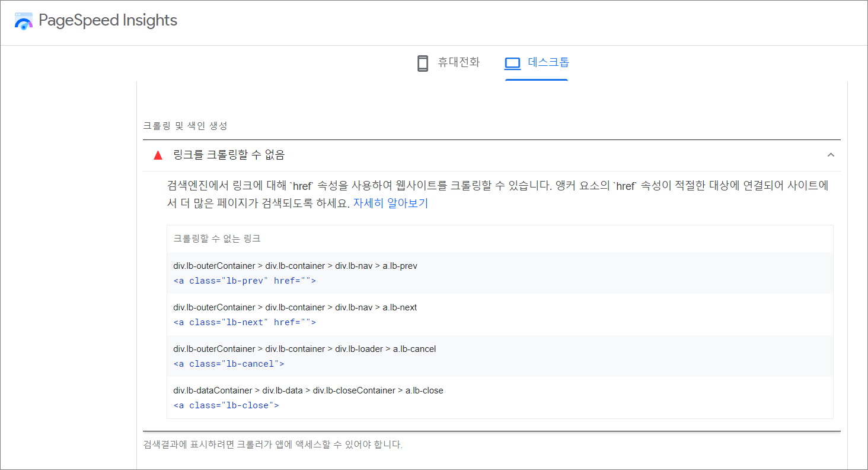
Task: Click the lb-cancel anchor code snippet
Action: tap(229, 363)
